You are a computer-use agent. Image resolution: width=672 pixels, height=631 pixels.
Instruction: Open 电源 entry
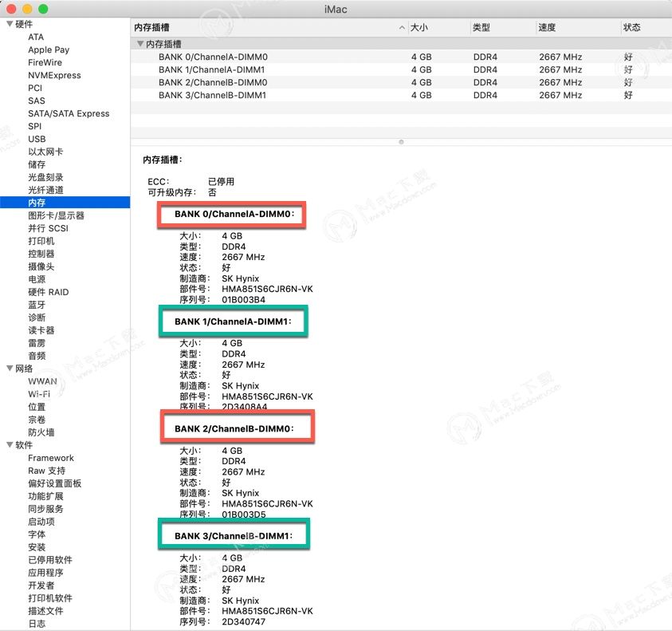(37, 279)
